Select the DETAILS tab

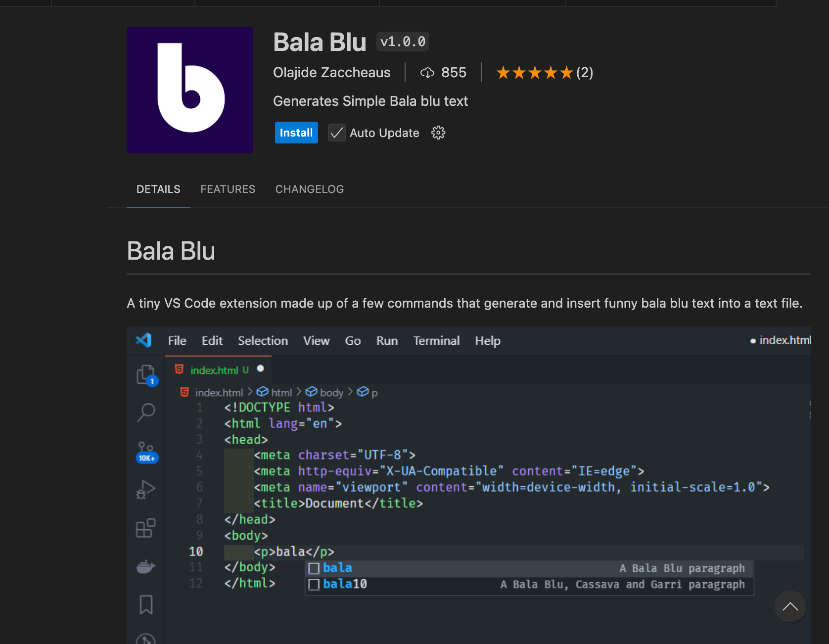pyautogui.click(x=158, y=189)
